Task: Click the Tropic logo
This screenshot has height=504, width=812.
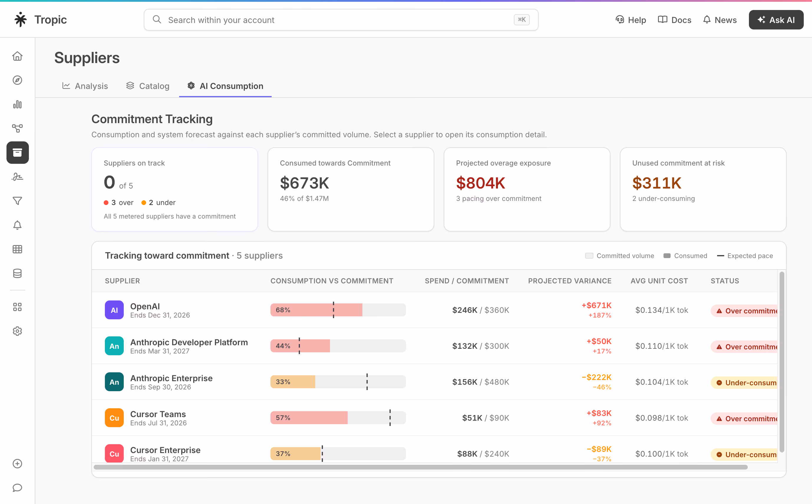Action: click(x=40, y=20)
